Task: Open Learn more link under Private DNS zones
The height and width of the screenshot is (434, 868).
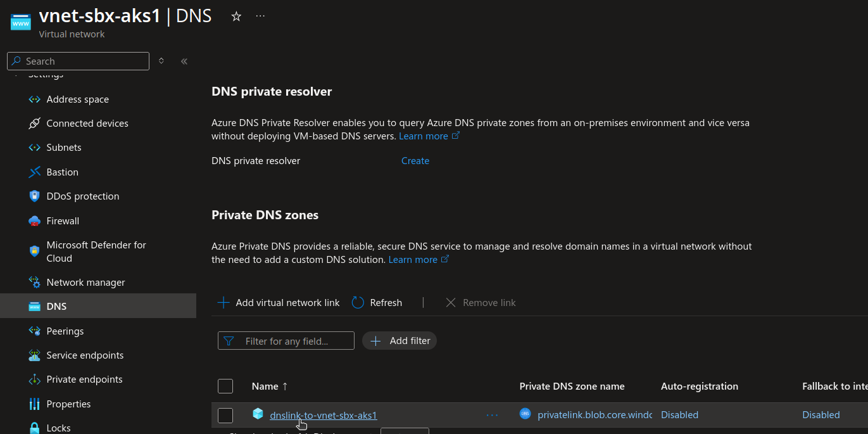Action: (418, 260)
